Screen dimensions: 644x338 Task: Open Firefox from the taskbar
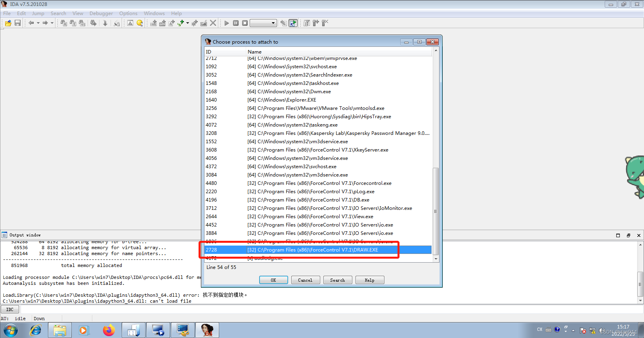coord(109,330)
